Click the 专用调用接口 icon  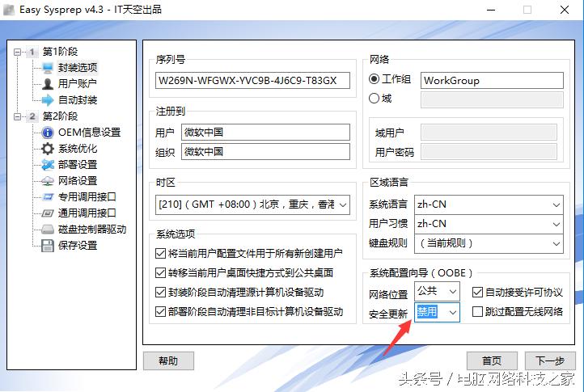coord(48,197)
